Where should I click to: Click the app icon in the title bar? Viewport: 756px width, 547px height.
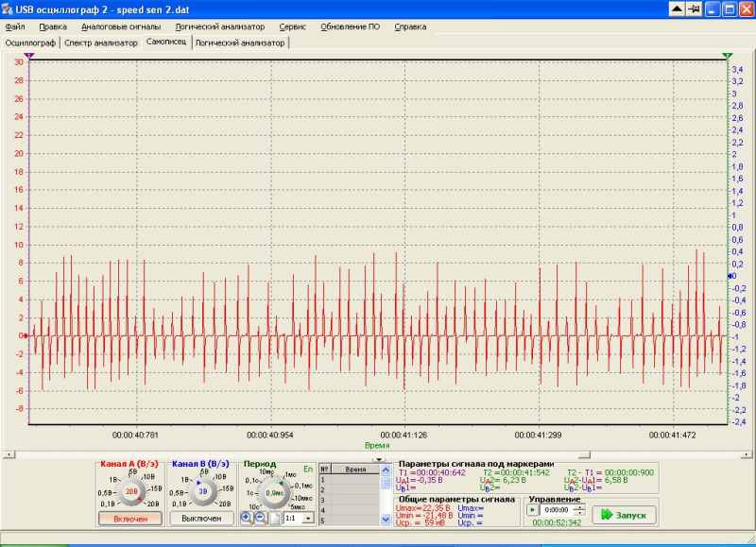(7, 9)
